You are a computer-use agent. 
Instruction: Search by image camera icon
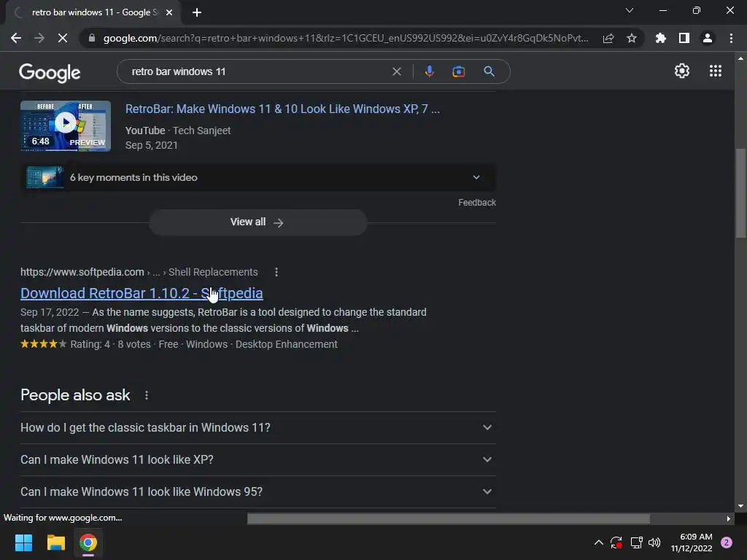[x=458, y=71]
